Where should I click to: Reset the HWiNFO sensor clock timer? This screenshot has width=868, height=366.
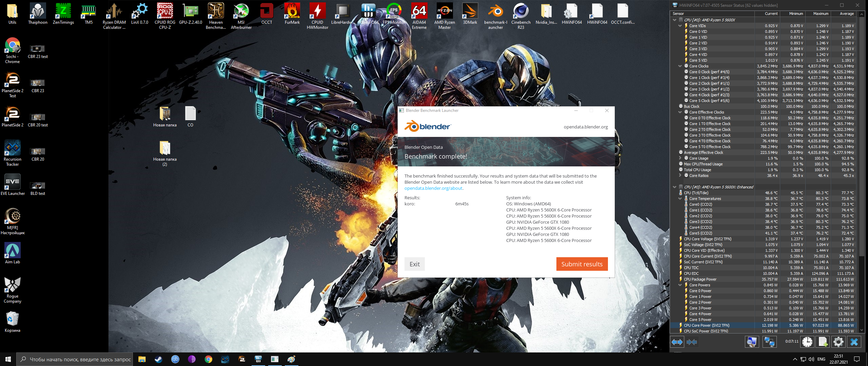point(807,342)
